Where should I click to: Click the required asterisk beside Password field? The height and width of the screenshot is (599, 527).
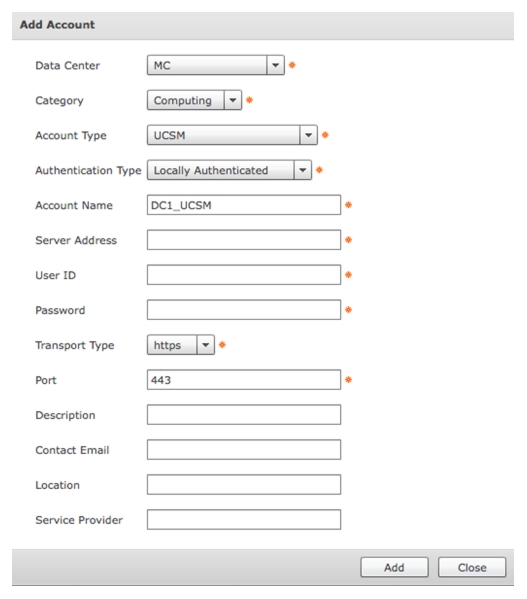pyautogui.click(x=348, y=310)
